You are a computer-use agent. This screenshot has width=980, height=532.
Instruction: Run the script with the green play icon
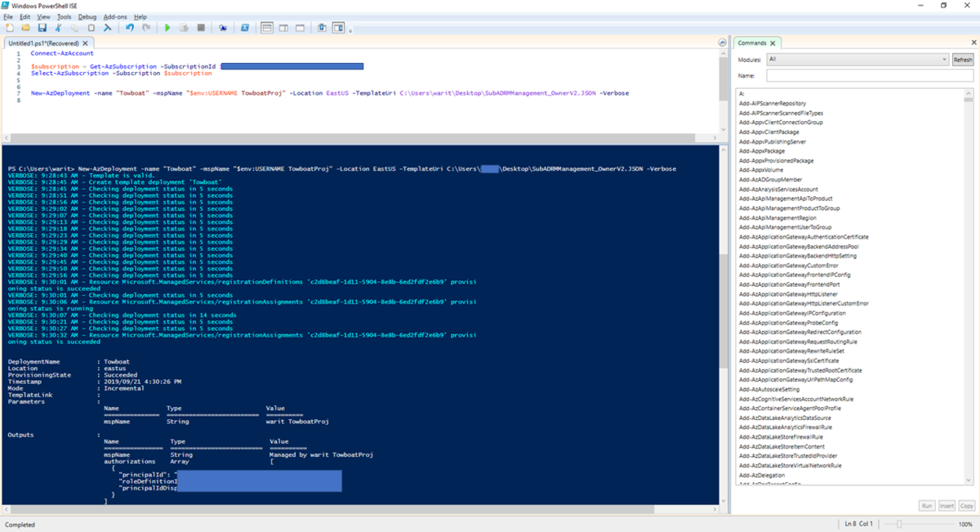pyautogui.click(x=167, y=28)
